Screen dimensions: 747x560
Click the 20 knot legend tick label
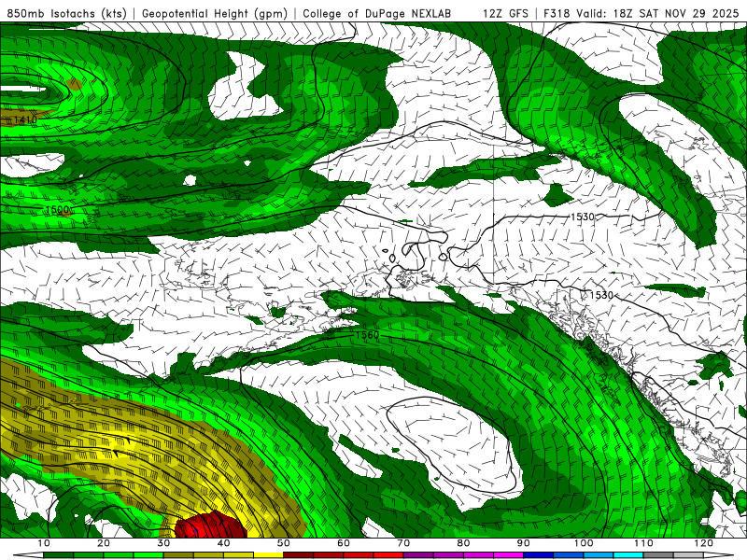click(x=104, y=543)
